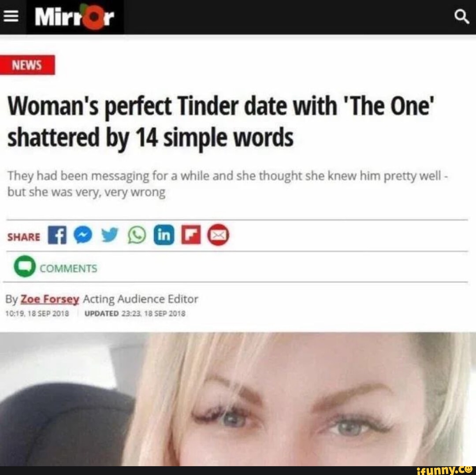This screenshot has height=475, width=476.
Task: Share article on Flipboard
Action: (191, 235)
